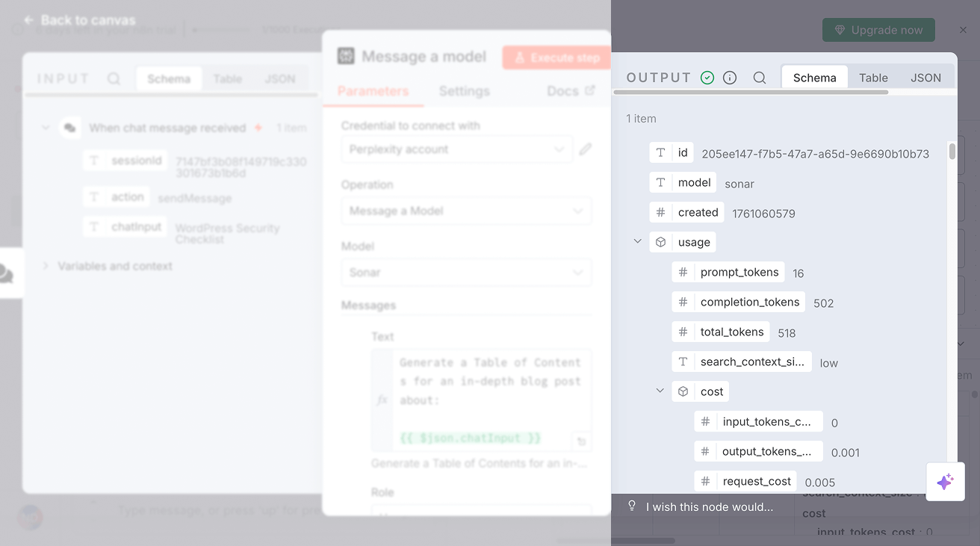The width and height of the screenshot is (980, 546).
Task: Click the purple AI sparkle assistant button
Action: (x=945, y=482)
